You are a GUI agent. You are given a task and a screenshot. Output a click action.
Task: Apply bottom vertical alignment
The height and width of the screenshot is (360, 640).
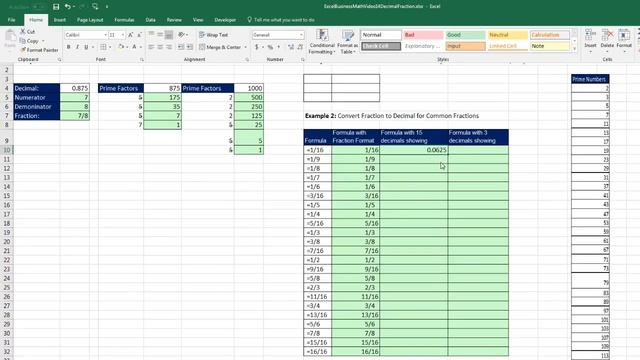pos(169,35)
